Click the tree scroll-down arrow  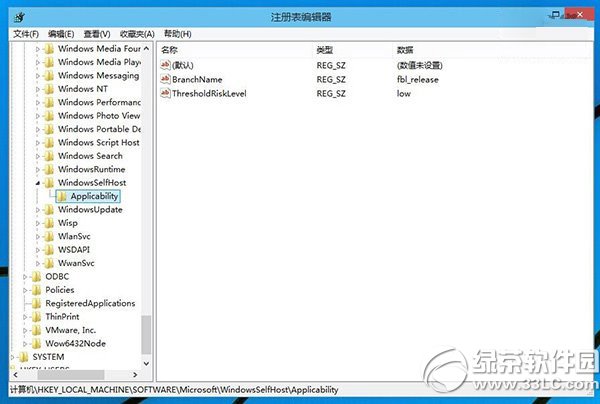coord(146,363)
